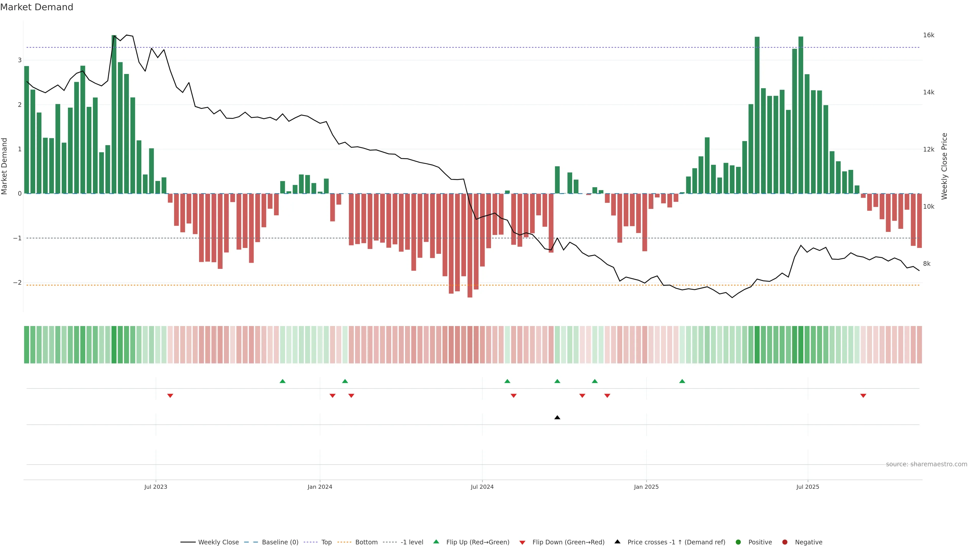Toggle the -1 level legend entry
Screen dimensions: 980x551
(x=412, y=542)
